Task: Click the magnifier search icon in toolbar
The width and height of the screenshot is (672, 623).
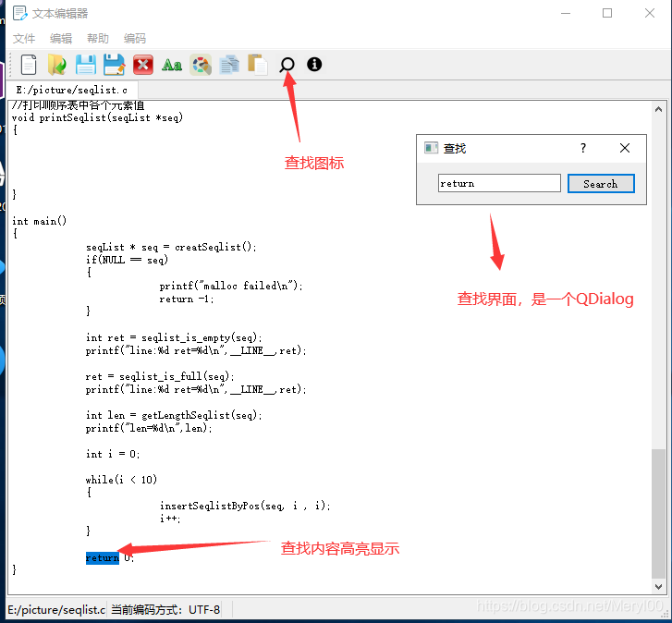Action: (287, 65)
